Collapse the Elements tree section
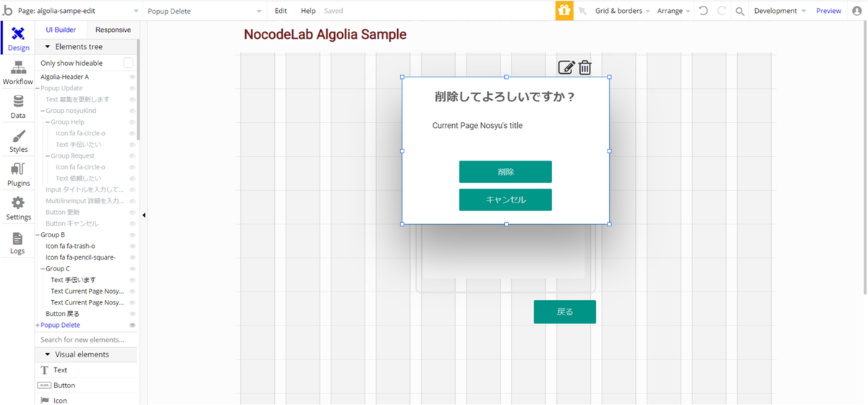Image resolution: width=868 pixels, height=405 pixels. pos(48,46)
